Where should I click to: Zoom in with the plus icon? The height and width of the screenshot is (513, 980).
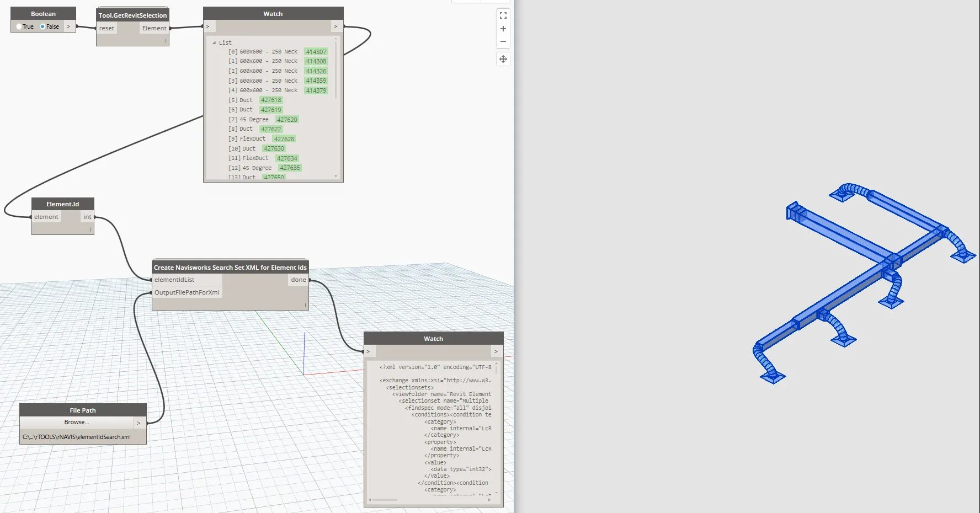coord(503,29)
